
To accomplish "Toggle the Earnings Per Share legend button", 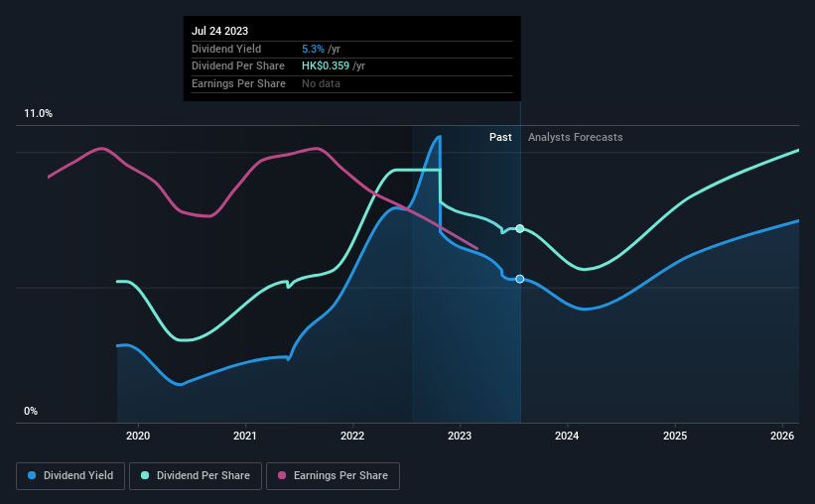I will [x=333, y=476].
